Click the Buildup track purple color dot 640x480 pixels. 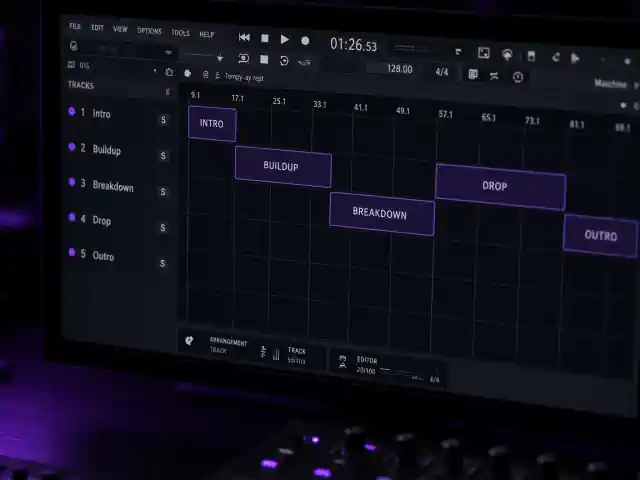(x=72, y=147)
